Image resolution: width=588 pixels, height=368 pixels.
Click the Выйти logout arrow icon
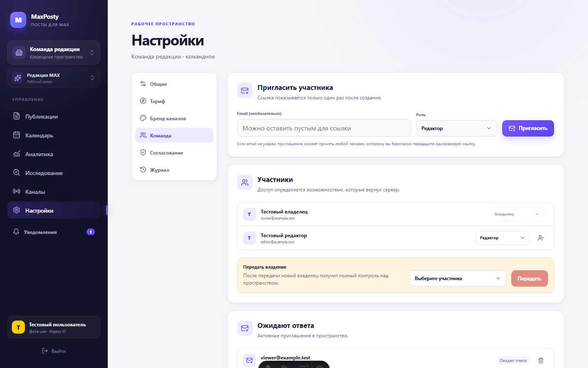pyautogui.click(x=45, y=351)
